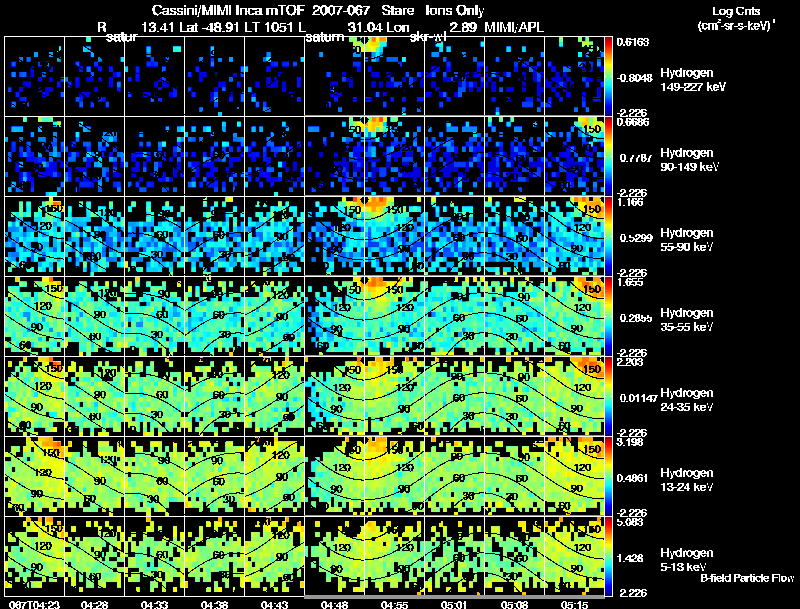Click the Hydrogen 55-90 keV color bar

(608, 236)
